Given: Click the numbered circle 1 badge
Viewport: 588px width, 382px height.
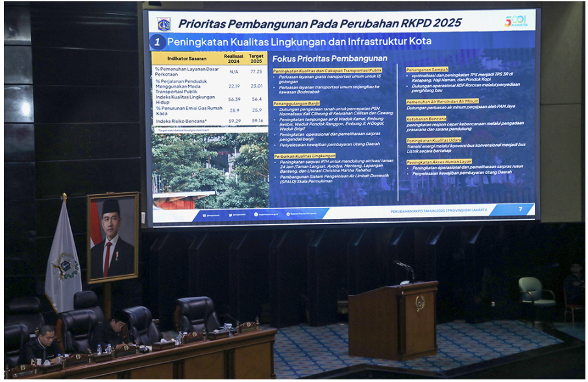Looking at the screenshot, I should coord(158,42).
